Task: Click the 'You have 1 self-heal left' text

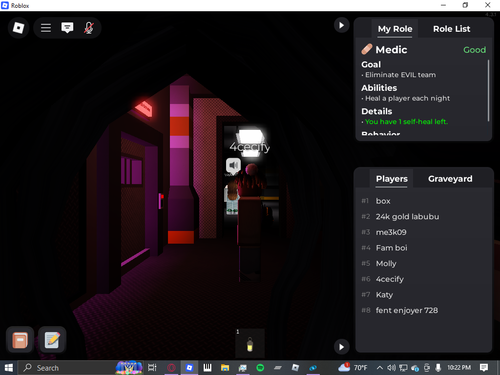Action: pos(406,122)
